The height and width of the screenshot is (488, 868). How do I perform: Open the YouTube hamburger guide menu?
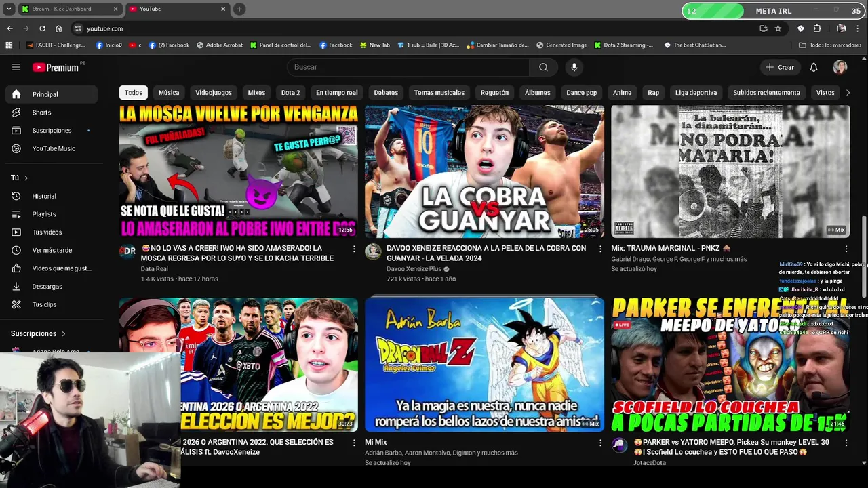click(x=16, y=67)
